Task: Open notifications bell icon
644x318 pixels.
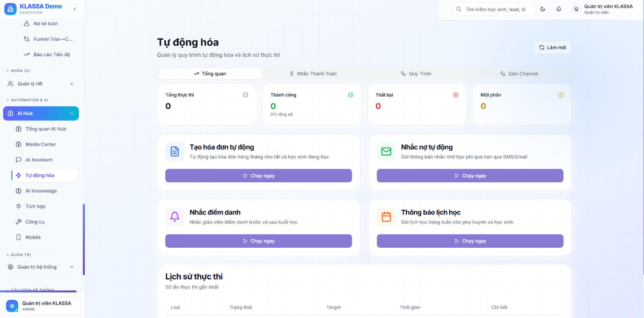Action: (x=559, y=9)
